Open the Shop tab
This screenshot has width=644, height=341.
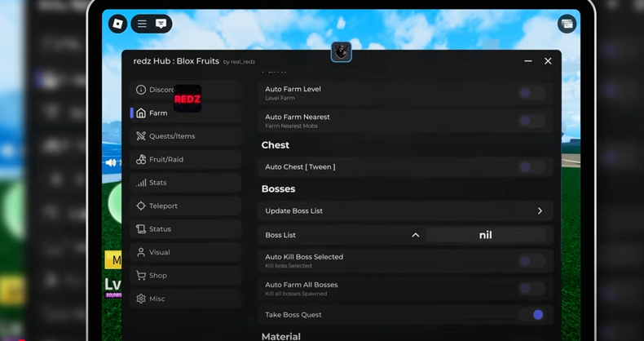(186, 275)
